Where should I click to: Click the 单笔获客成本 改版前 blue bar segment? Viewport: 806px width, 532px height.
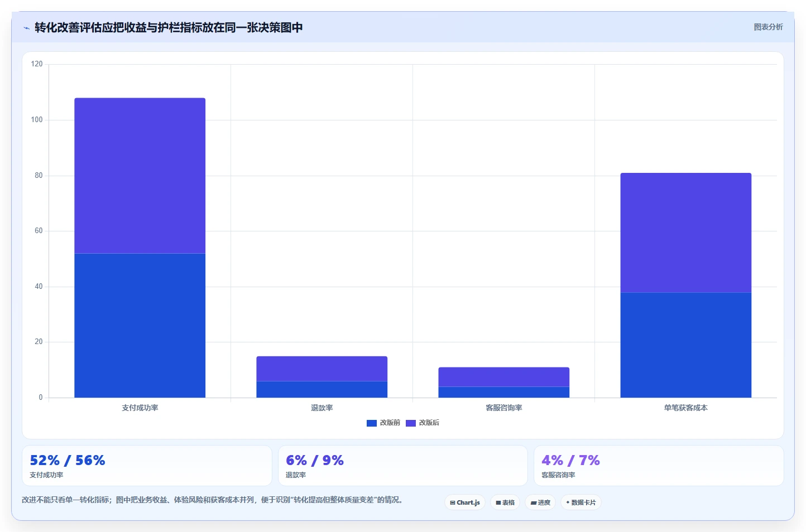(x=686, y=345)
